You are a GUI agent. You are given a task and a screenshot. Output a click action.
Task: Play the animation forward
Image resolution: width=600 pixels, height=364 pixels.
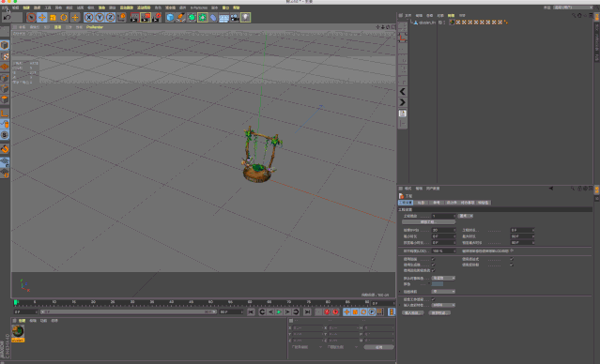click(279, 312)
